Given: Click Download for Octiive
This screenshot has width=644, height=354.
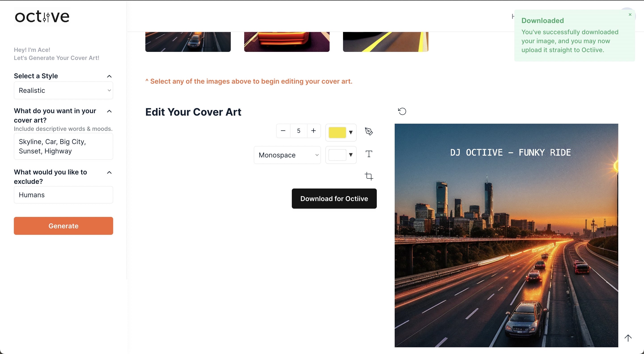Looking at the screenshot, I should (334, 199).
